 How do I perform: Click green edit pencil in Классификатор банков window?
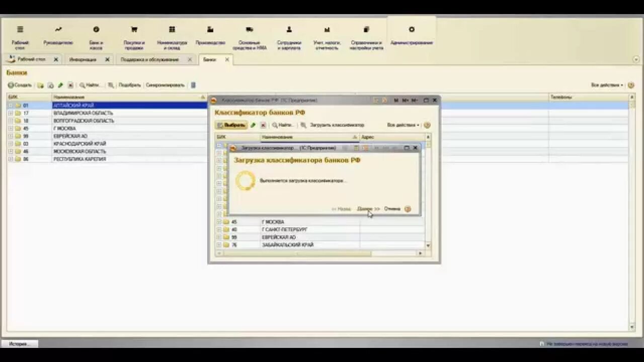(253, 125)
